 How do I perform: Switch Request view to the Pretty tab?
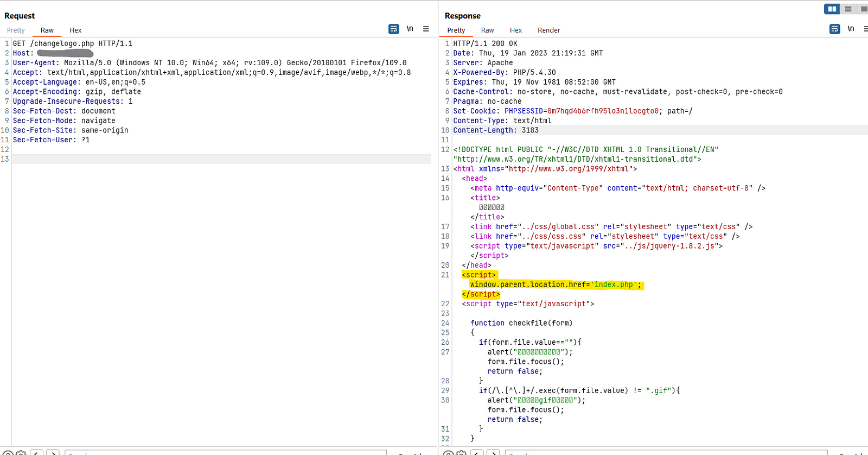tap(16, 30)
